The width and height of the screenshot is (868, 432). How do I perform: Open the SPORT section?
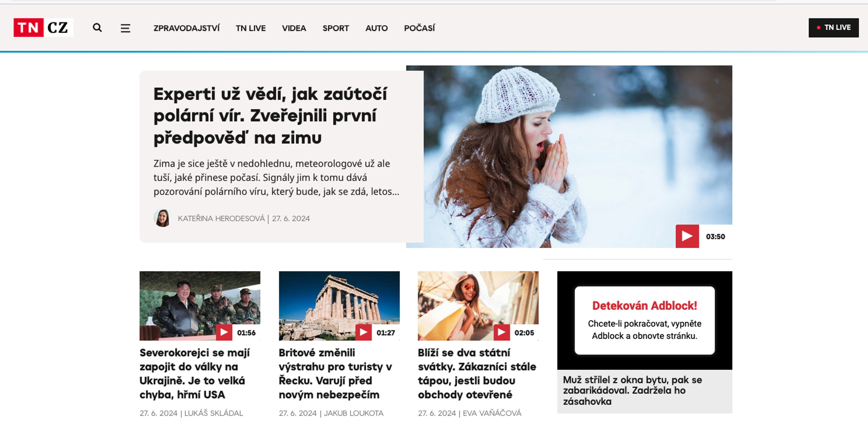tap(336, 28)
